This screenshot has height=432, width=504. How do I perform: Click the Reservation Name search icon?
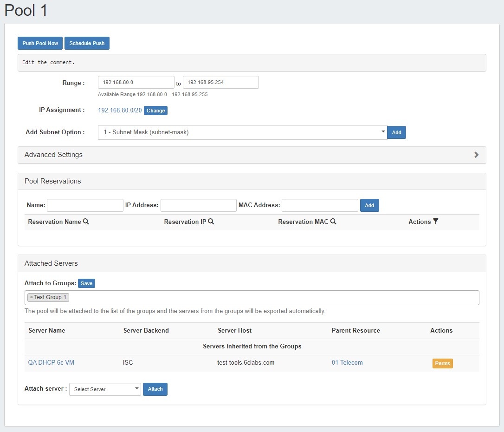coord(86,222)
